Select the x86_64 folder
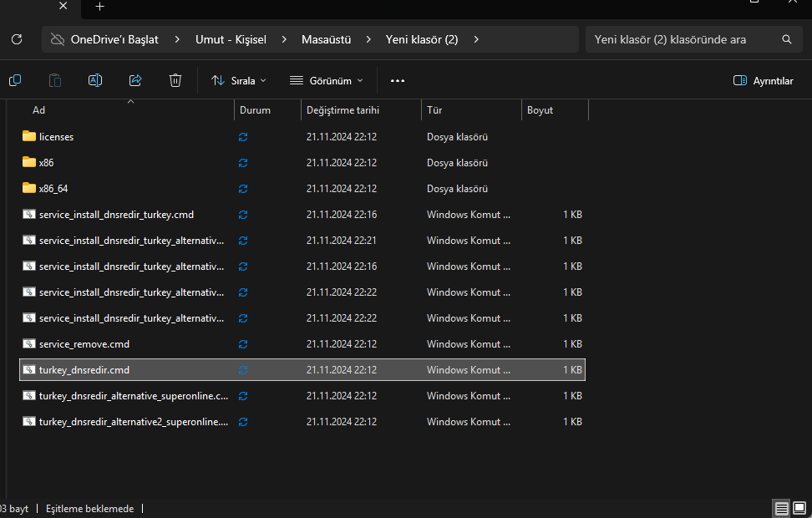 (x=52, y=189)
